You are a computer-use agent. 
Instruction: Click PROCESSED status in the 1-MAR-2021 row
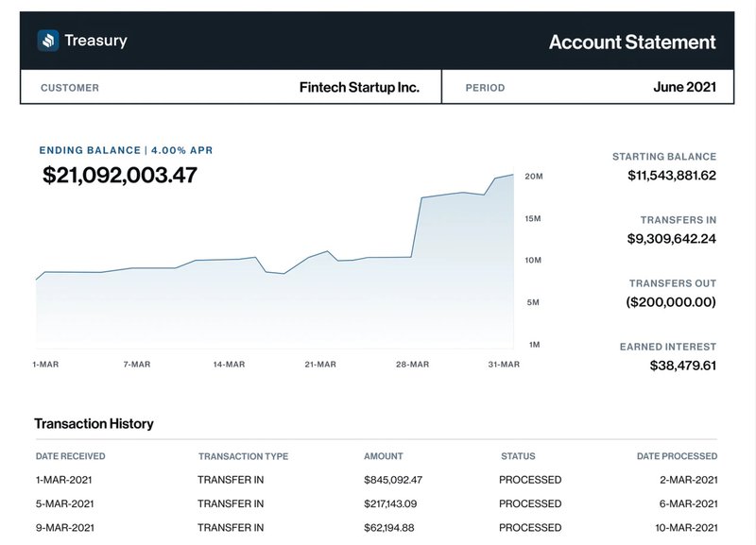(530, 480)
